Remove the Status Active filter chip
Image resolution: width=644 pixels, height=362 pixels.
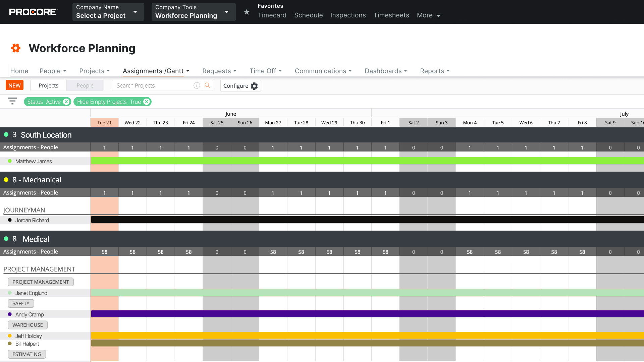click(66, 102)
